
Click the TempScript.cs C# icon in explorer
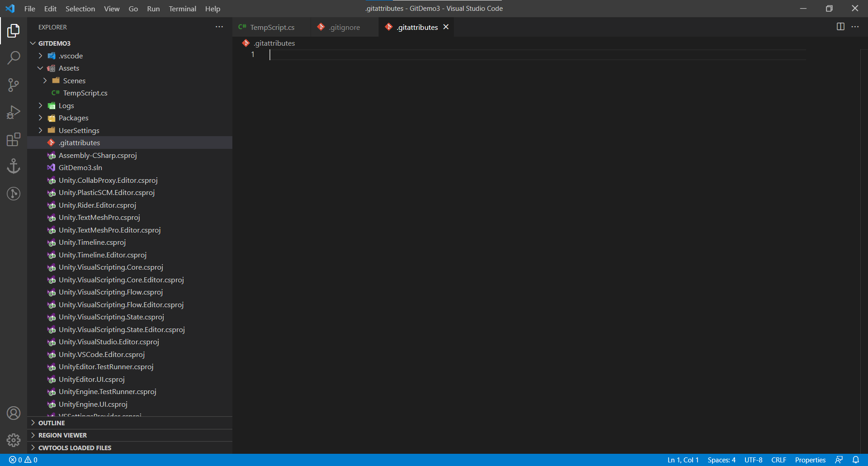coord(56,93)
